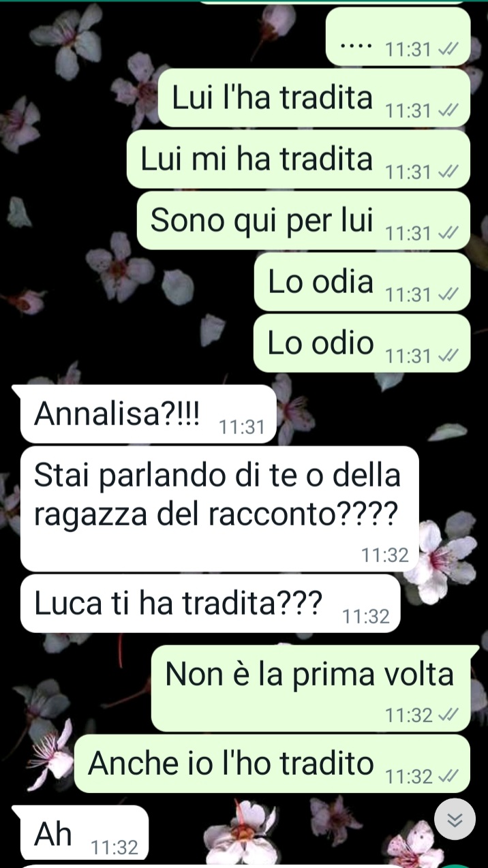Tap checkmarks on "Non è la prima volta"

click(x=449, y=715)
